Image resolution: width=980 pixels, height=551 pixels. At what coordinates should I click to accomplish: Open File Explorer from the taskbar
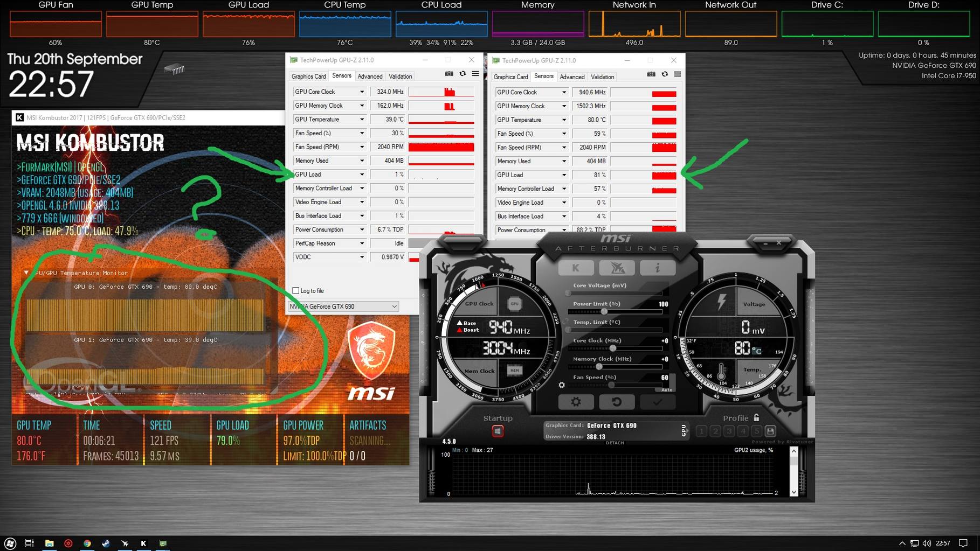49,543
